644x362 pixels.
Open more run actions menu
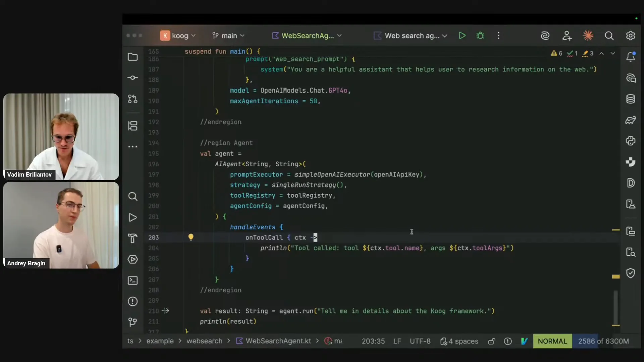[x=499, y=36]
